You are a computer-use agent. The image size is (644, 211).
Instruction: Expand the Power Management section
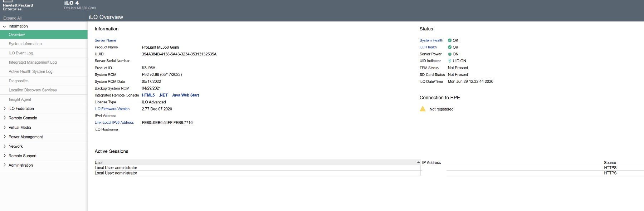[4, 137]
